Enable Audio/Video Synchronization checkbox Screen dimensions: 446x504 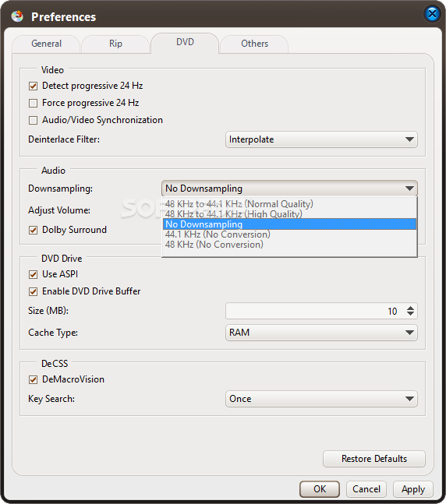click(33, 120)
